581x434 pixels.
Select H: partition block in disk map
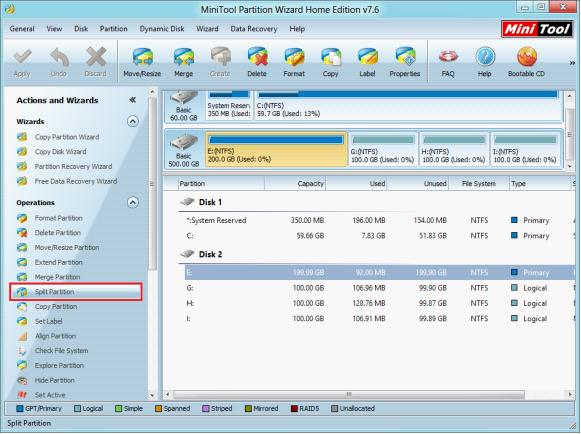(454, 150)
